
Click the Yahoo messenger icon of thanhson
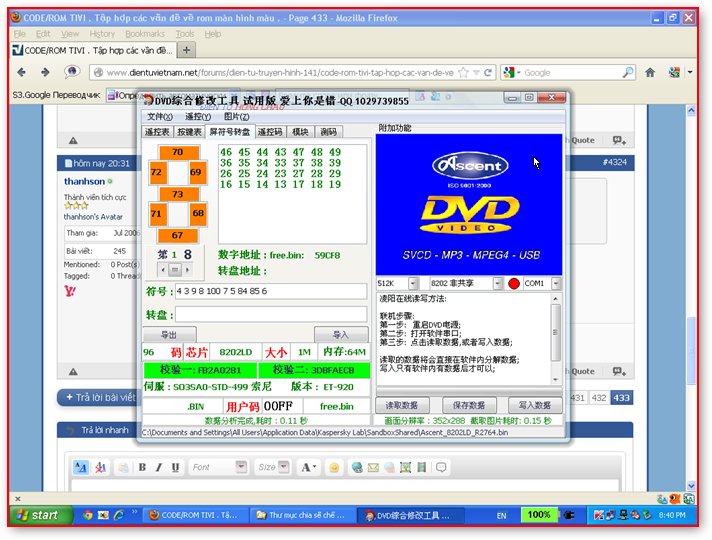pos(70,291)
